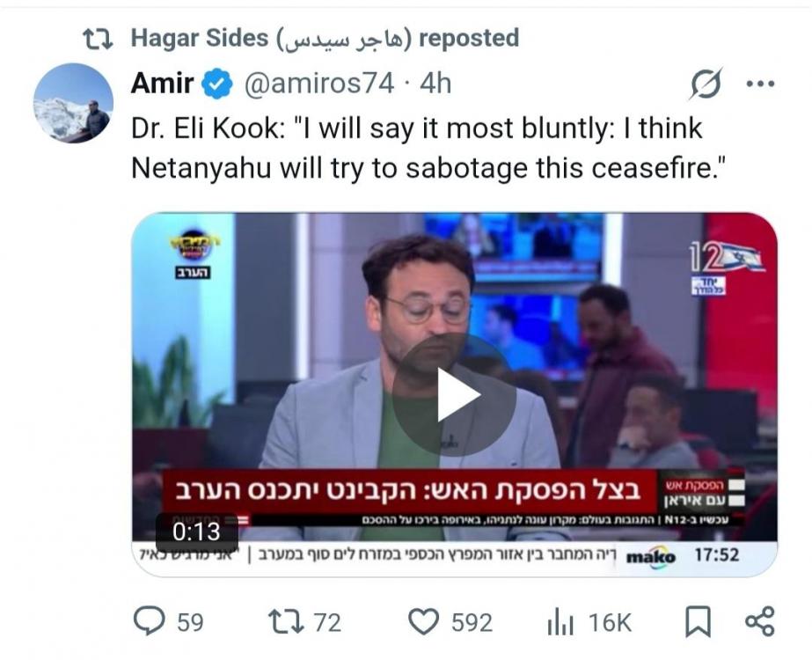Screen dimensions: 812x660
Task: Repost this tweet via retweet icon
Action: tap(286, 621)
